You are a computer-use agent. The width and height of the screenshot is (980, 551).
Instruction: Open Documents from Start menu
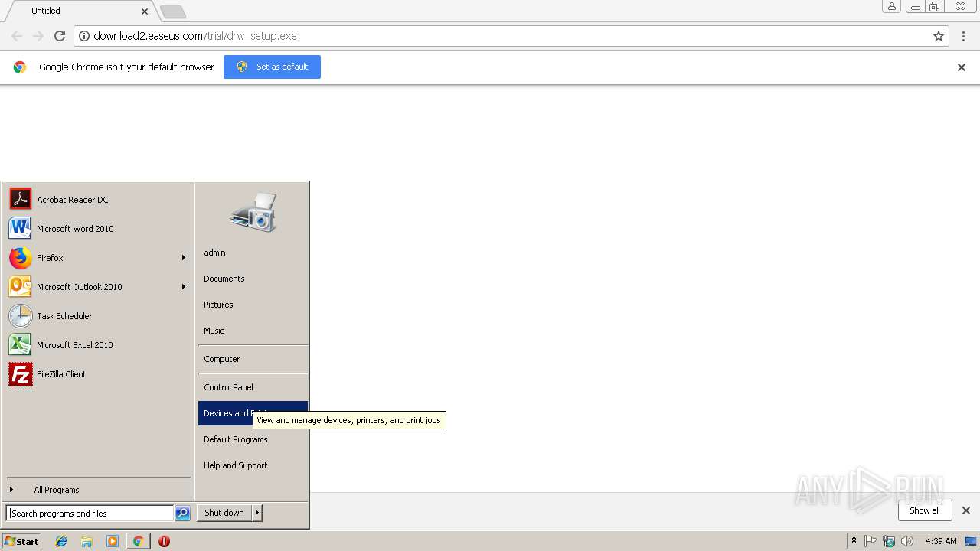point(253,279)
